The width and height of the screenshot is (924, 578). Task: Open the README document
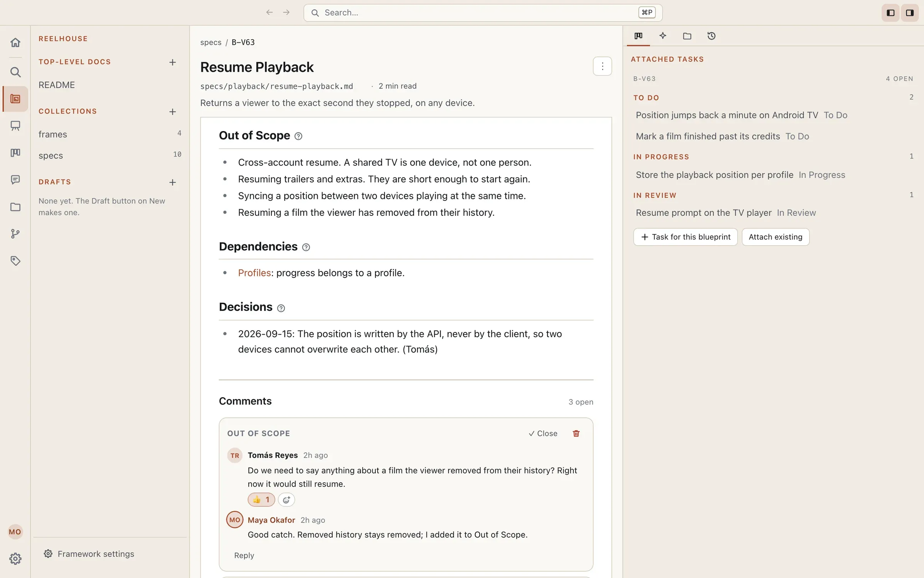57,85
